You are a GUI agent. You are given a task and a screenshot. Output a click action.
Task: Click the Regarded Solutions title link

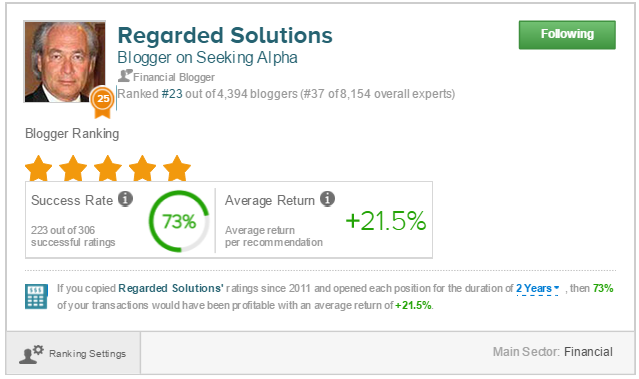point(225,35)
